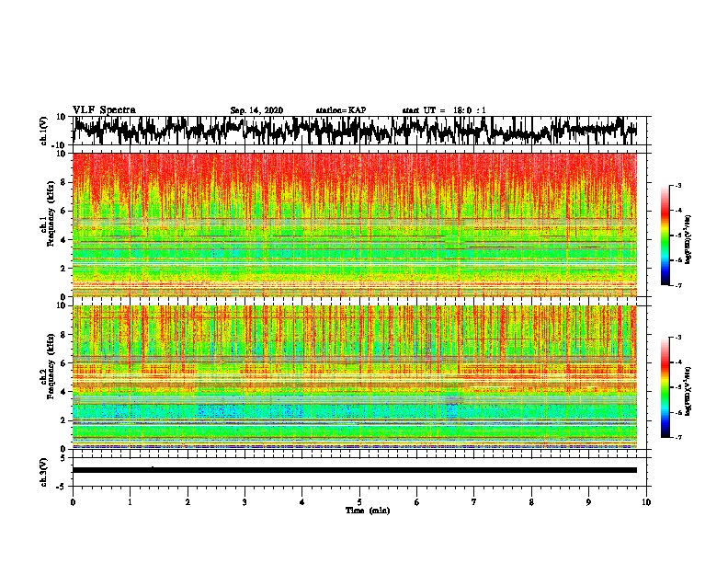The height and width of the screenshot is (563, 728).
Task: Click the 'VLF Spectra' title text
Action: [x=104, y=110]
